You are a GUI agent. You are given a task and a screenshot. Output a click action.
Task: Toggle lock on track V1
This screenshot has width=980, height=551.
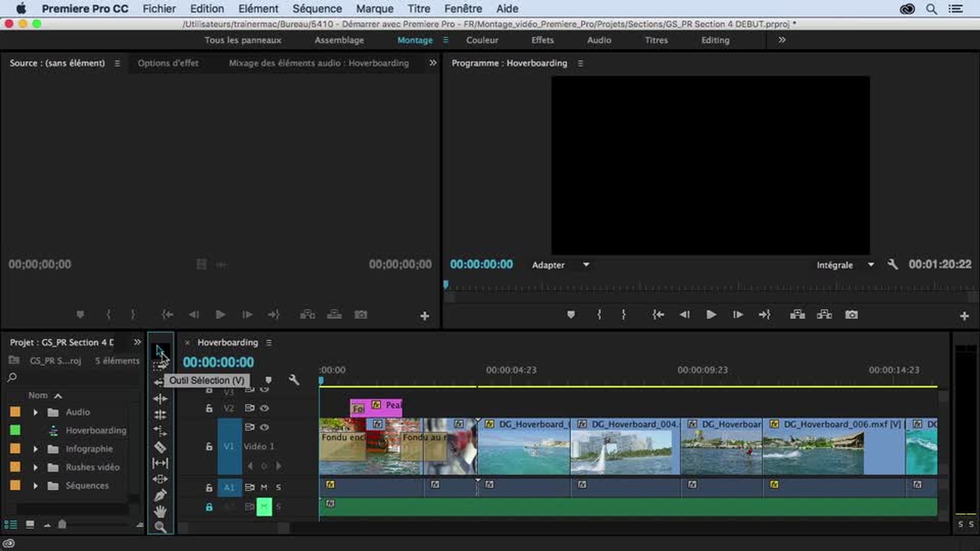coord(209,446)
